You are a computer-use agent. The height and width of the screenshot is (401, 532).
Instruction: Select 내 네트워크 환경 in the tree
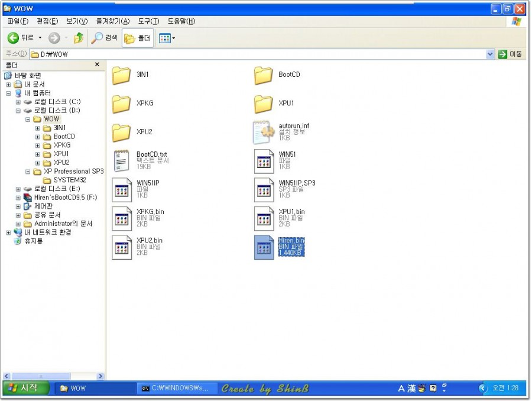tap(48, 232)
